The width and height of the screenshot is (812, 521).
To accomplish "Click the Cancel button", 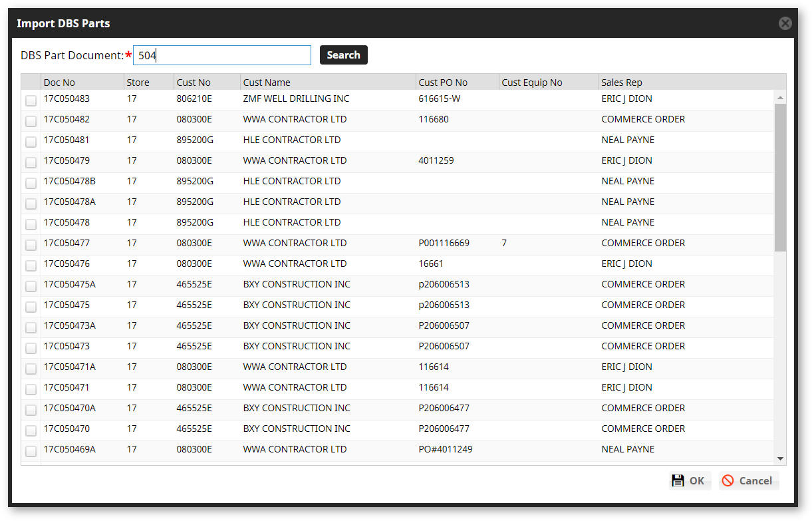I will [x=748, y=480].
